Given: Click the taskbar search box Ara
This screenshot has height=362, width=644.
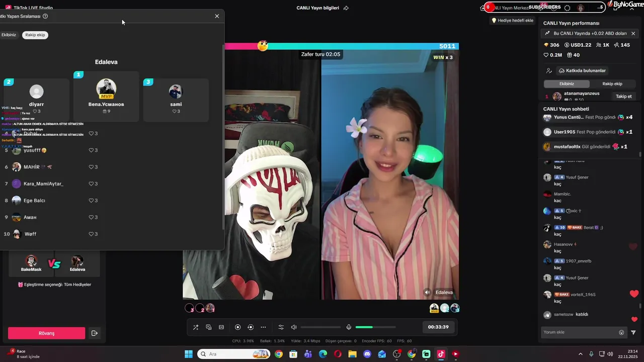Looking at the screenshot, I should [x=234, y=354].
